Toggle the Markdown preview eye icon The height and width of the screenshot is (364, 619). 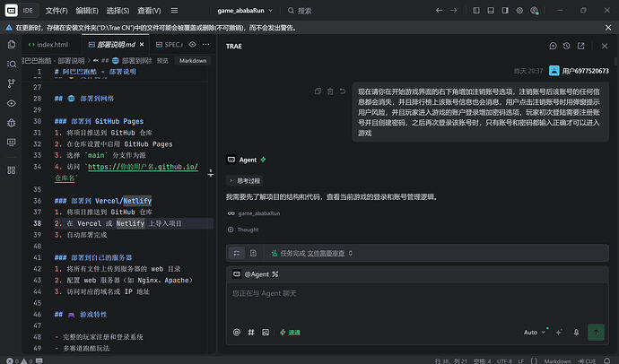[x=192, y=44]
